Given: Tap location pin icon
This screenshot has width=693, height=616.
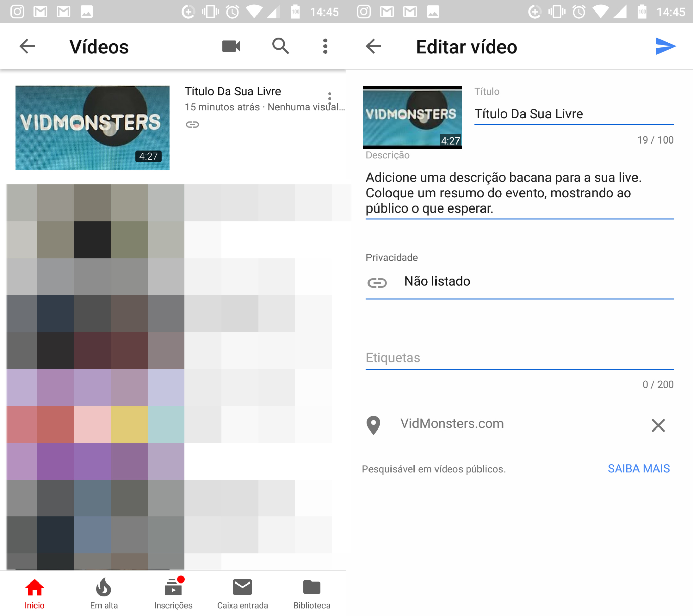Looking at the screenshot, I should (373, 425).
